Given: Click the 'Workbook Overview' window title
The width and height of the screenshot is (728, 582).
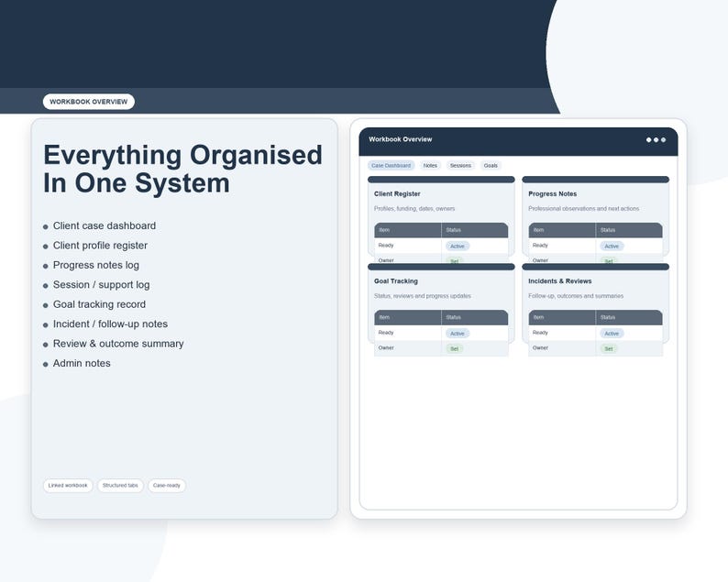Looking at the screenshot, I should 400,139.
